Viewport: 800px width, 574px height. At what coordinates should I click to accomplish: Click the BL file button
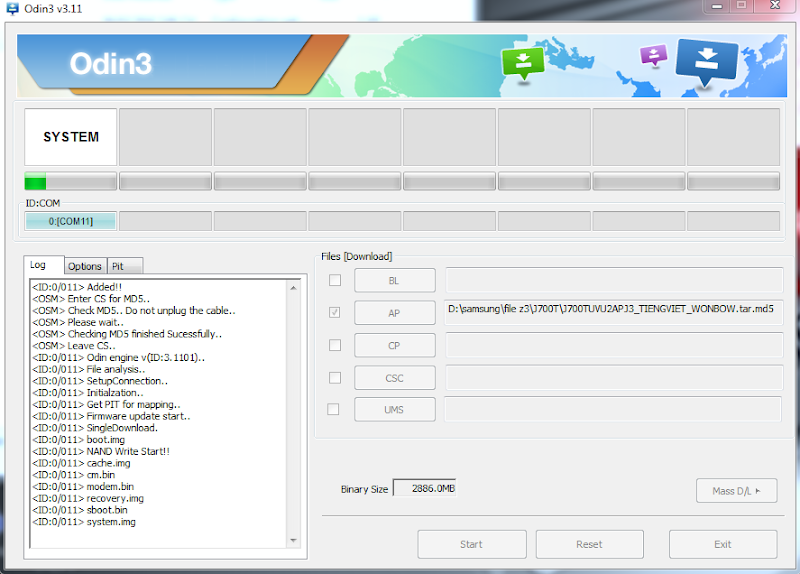click(x=395, y=281)
